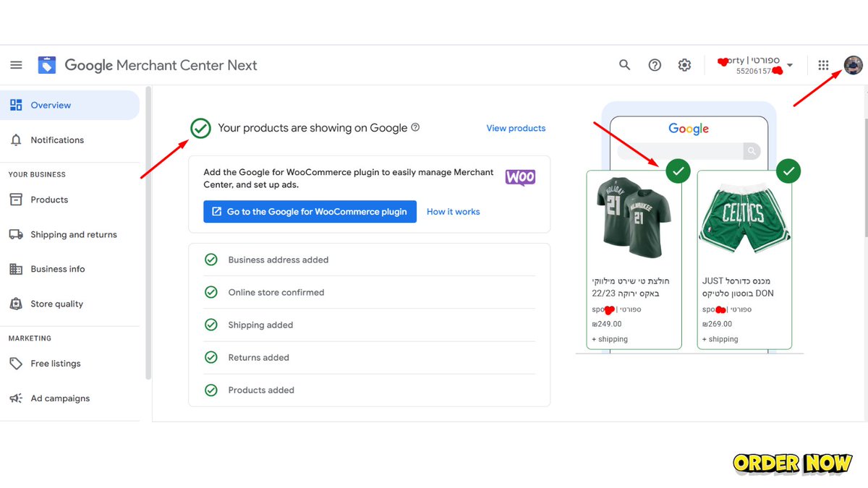The image size is (868, 488).
Task: Open Store quality page
Action: coord(16,304)
